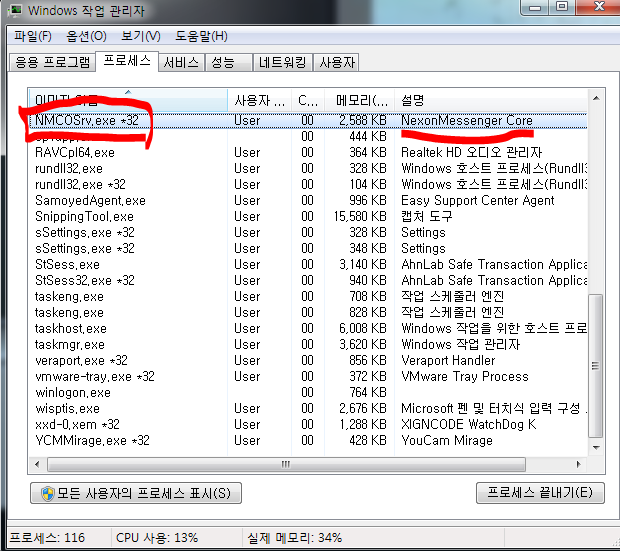Click the Task Manager title bar icon
This screenshot has height=551, width=620.
(15, 10)
